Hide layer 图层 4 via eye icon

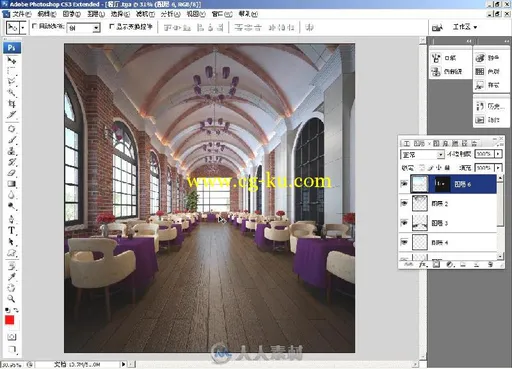tap(404, 242)
